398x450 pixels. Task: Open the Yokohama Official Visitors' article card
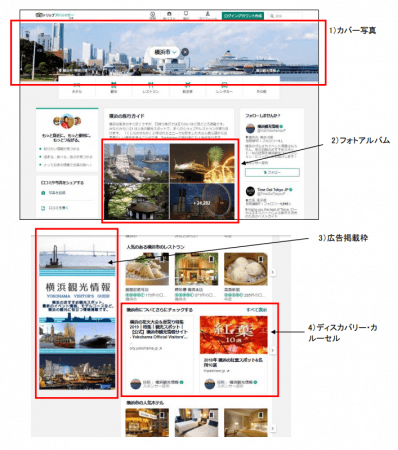(x=160, y=354)
